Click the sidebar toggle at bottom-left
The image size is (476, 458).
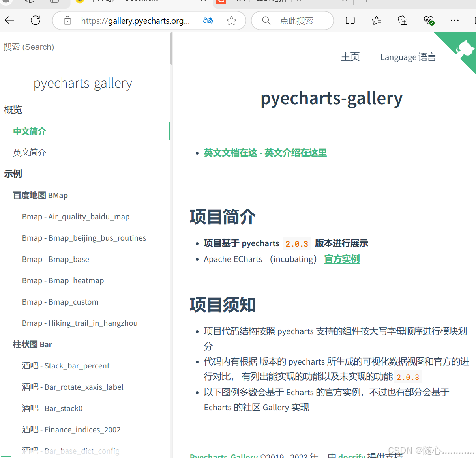(x=6, y=456)
